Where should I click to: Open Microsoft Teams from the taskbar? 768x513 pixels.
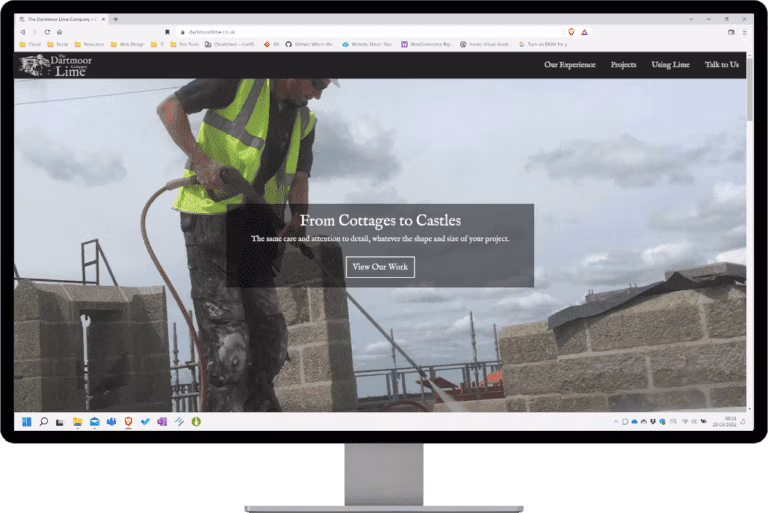tap(111, 421)
